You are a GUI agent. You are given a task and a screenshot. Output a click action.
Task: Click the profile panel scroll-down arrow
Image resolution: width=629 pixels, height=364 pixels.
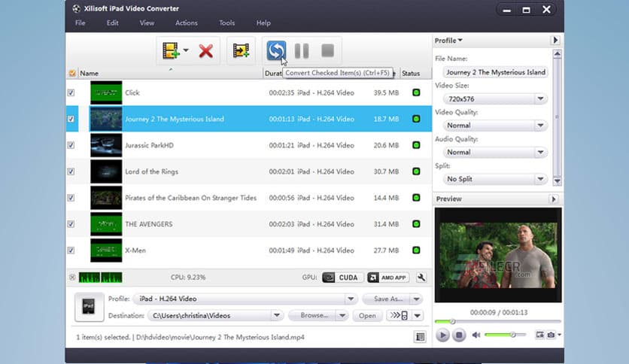[x=557, y=181]
